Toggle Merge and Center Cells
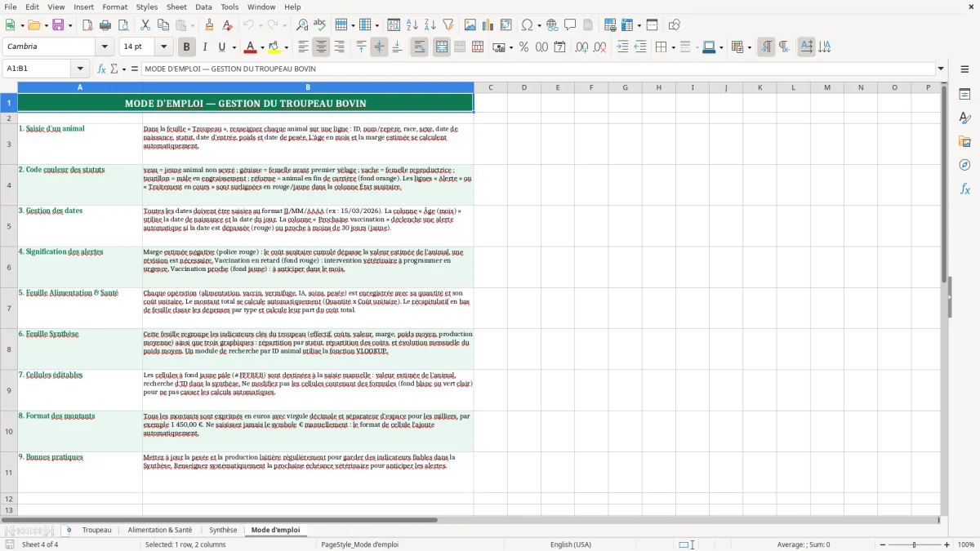 (441, 47)
